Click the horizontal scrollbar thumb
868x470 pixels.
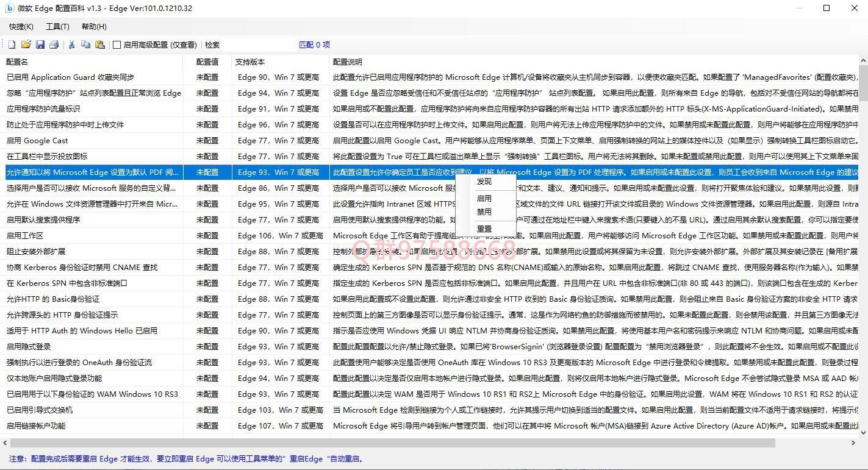(392, 443)
